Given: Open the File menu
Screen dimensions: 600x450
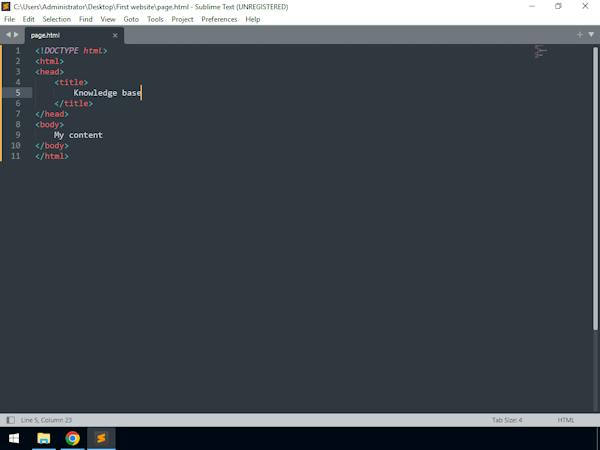Looking at the screenshot, I should (x=10, y=19).
